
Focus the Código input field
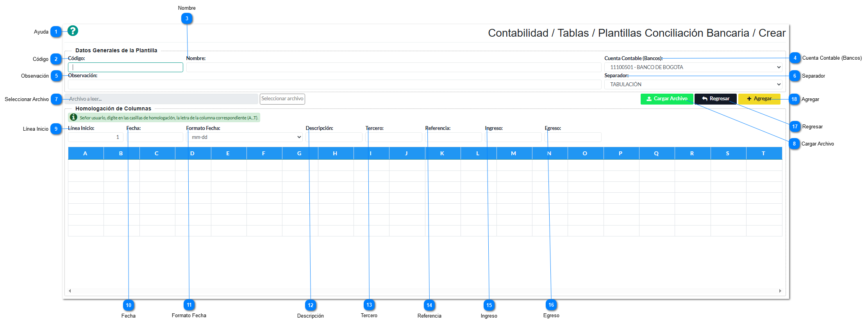click(125, 67)
